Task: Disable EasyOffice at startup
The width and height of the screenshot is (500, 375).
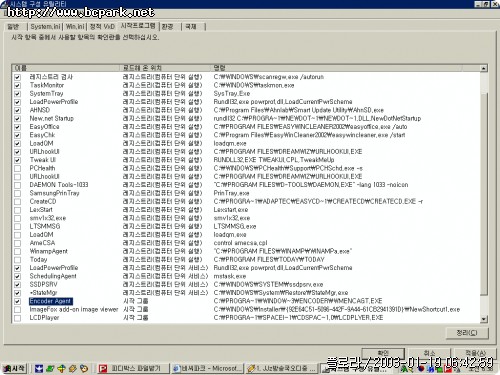Action: [x=17, y=127]
